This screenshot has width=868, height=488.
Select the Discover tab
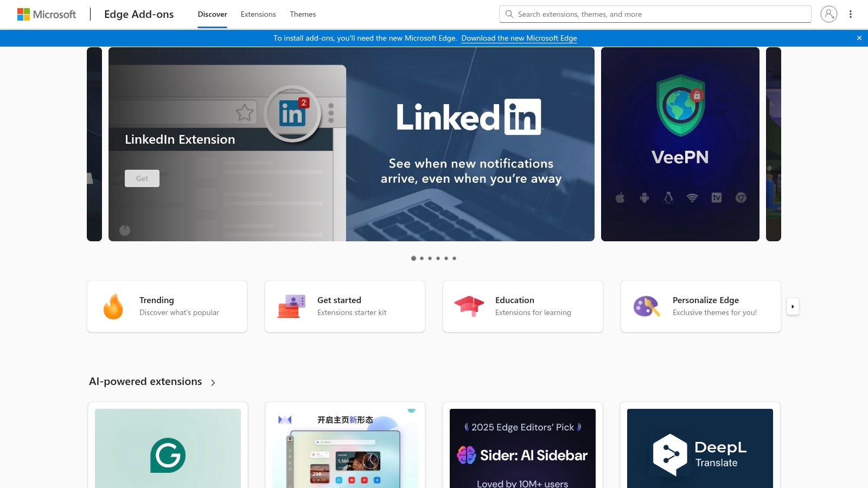click(x=212, y=14)
